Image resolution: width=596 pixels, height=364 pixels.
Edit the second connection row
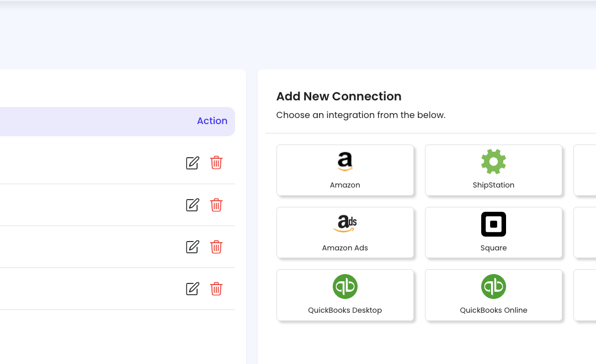[x=193, y=205]
